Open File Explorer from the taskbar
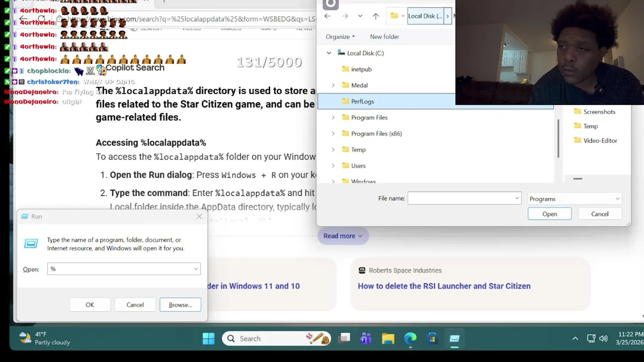 [x=388, y=338]
